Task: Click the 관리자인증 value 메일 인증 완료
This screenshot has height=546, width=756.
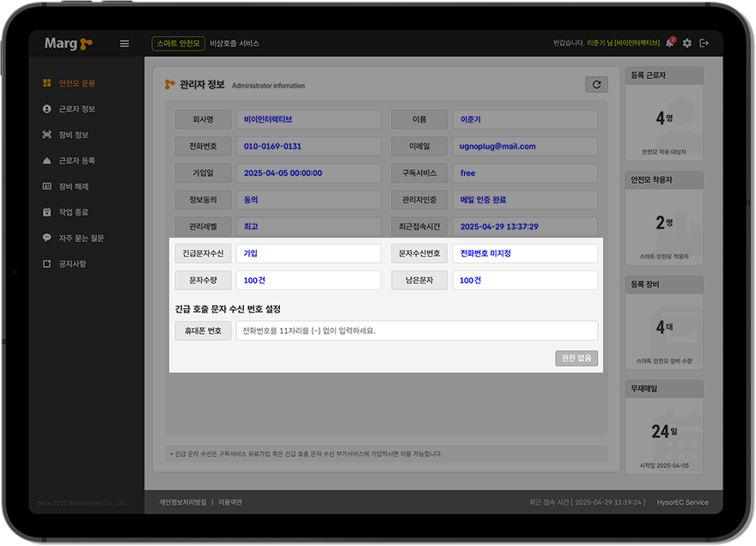Action: tap(483, 200)
